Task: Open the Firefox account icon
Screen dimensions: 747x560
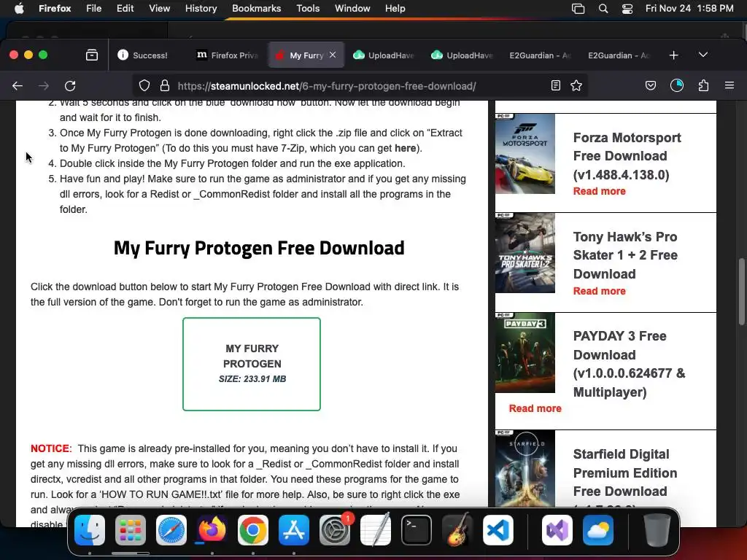Action: 677,86
